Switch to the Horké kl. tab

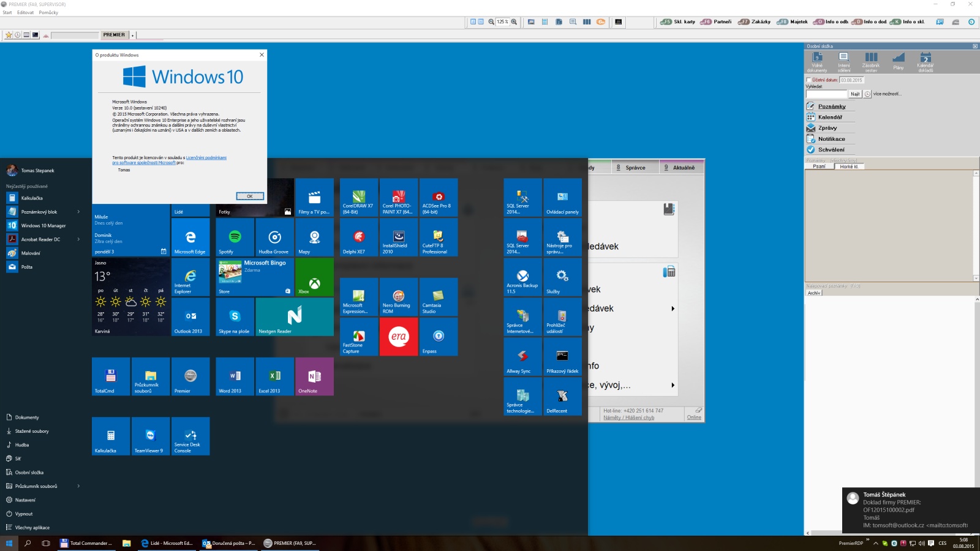(x=849, y=167)
